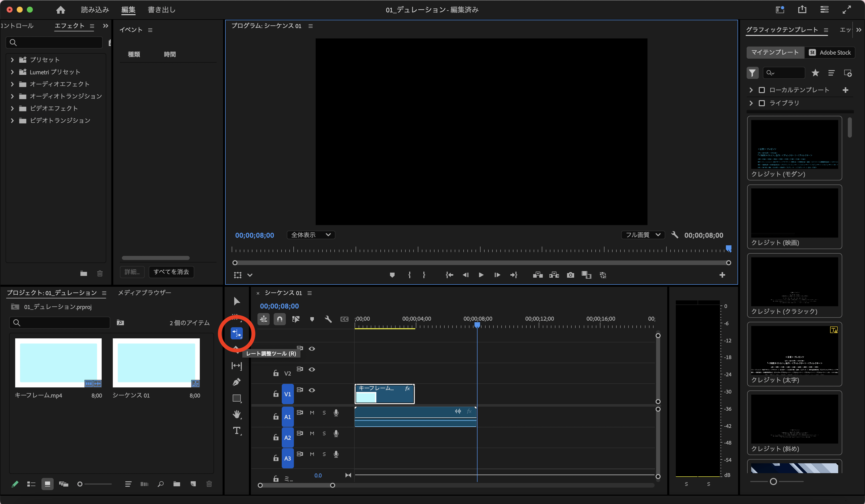The width and height of the screenshot is (865, 504).
Task: Expand the ビデオエフェクト folder
Action: tap(12, 108)
